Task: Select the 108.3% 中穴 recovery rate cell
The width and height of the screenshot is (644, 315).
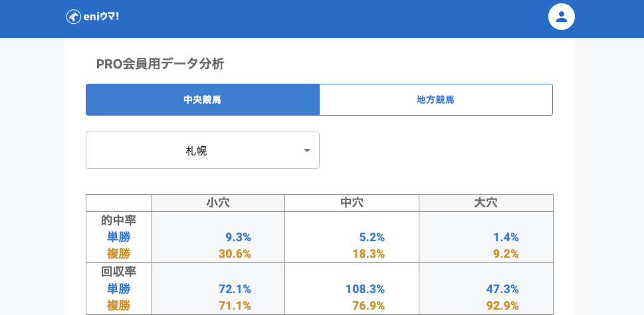Action: tap(365, 288)
